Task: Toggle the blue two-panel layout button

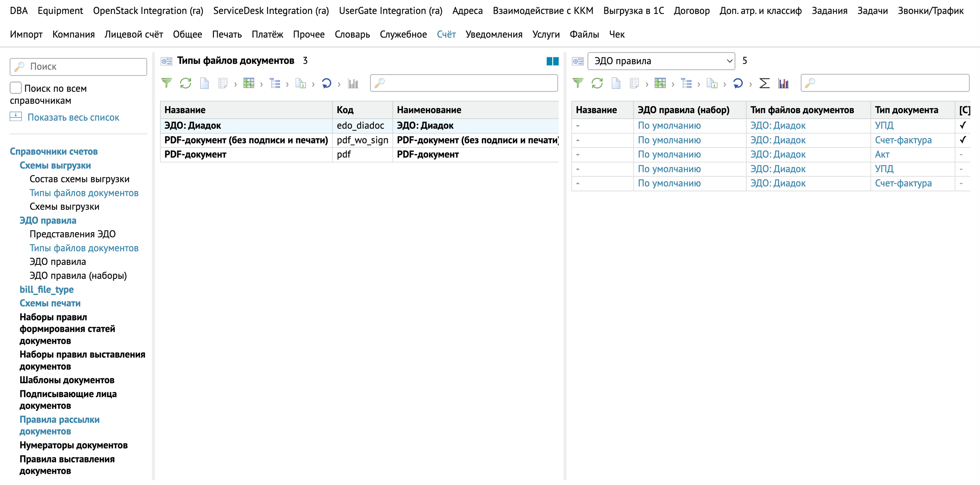Action: click(552, 61)
